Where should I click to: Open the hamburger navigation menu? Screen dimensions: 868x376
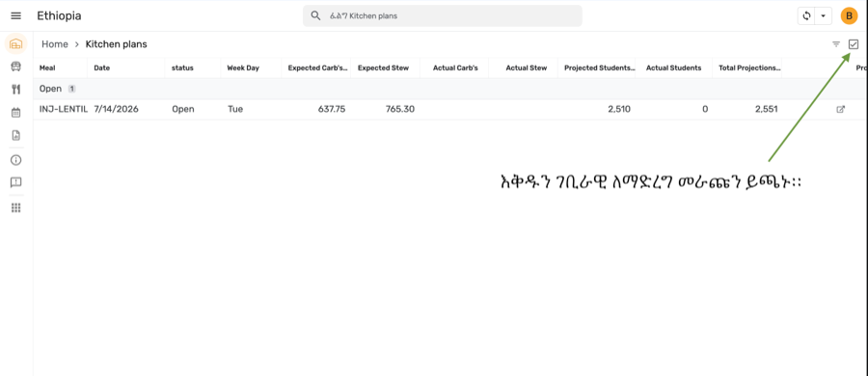click(16, 16)
